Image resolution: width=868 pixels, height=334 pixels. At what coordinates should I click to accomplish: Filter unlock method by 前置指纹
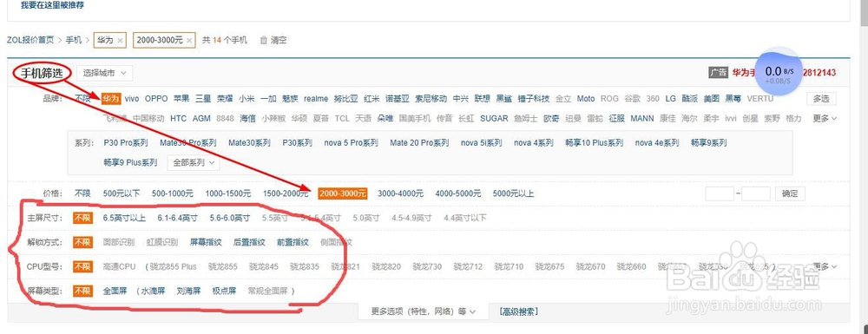(x=293, y=242)
